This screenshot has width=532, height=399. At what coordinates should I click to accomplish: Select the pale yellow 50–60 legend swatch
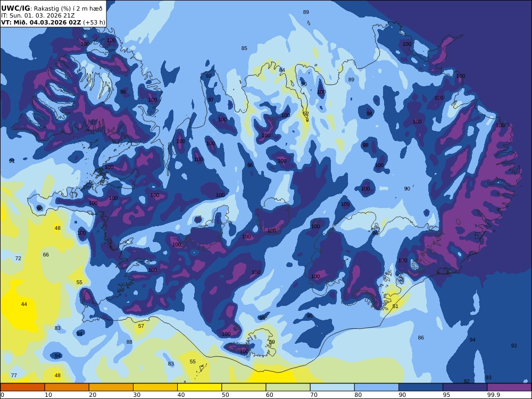coord(244,387)
